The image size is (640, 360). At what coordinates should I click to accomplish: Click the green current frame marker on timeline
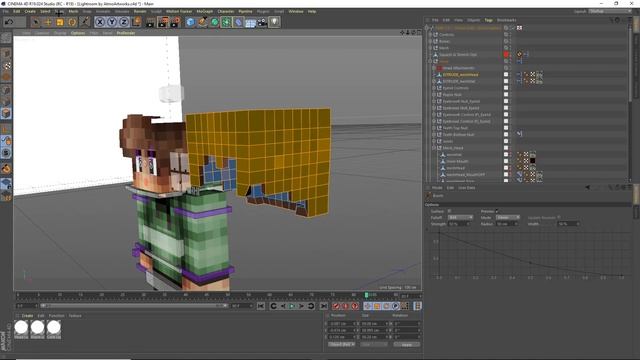(x=367, y=295)
